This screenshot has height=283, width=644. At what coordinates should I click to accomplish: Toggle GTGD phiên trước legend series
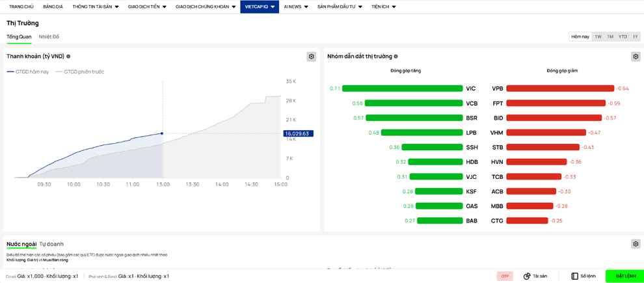pos(80,72)
